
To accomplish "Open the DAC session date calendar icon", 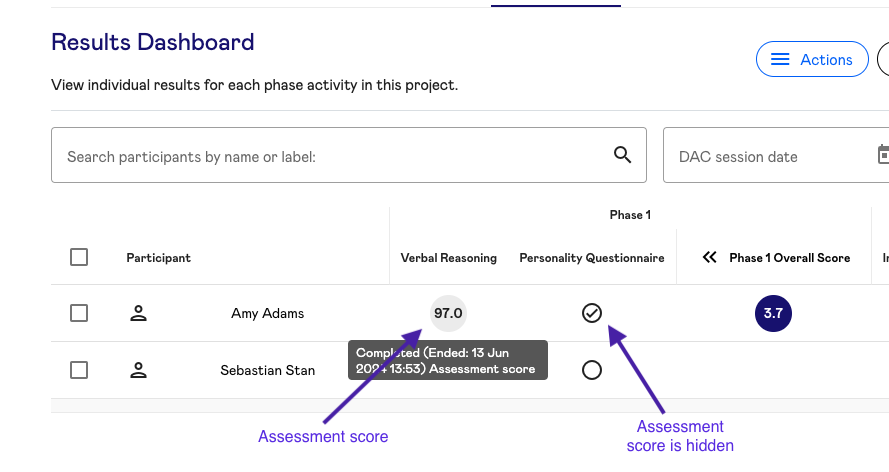I will (x=883, y=155).
